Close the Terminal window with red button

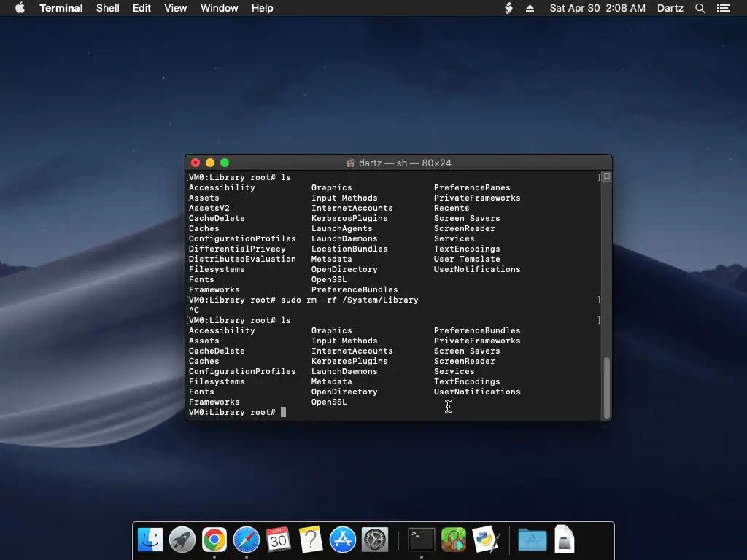click(x=196, y=163)
